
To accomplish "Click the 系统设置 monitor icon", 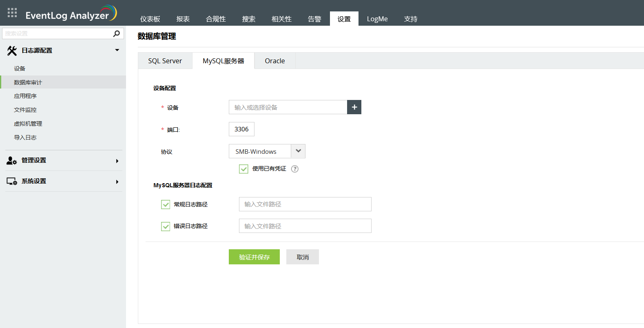I will [11, 182].
